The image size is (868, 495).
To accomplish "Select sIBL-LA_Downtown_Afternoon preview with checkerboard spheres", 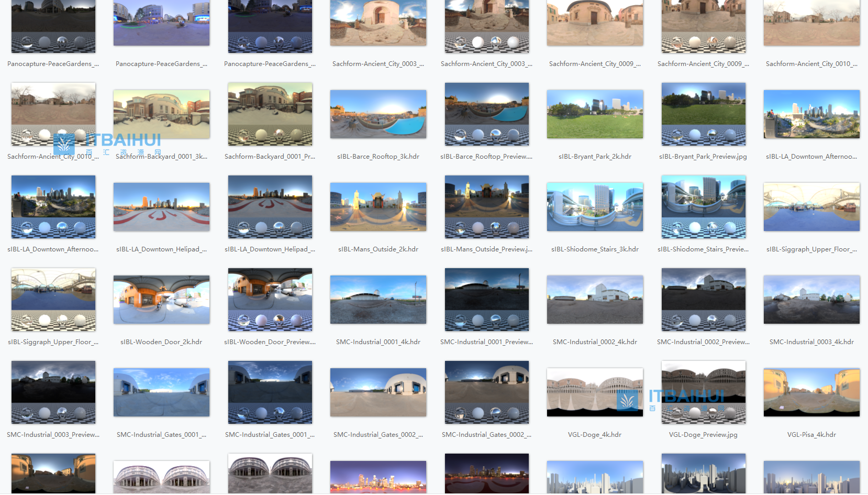I will coord(53,207).
